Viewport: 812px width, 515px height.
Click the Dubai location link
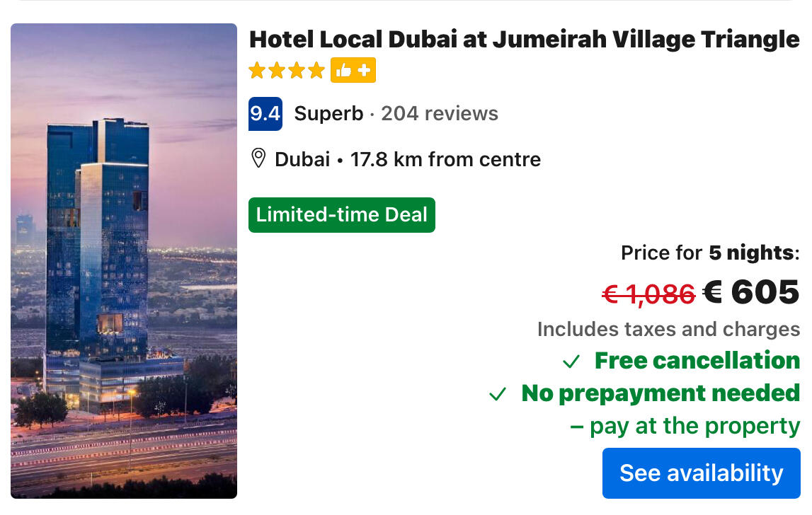coord(302,159)
